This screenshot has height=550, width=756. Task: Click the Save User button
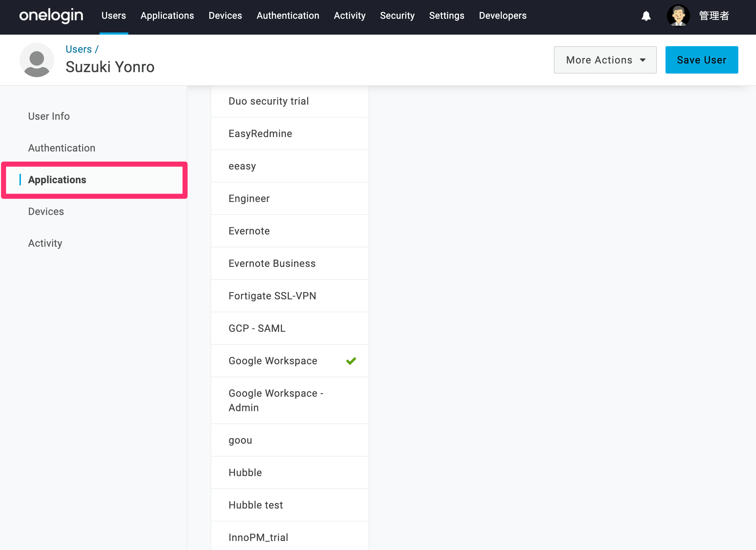[x=702, y=60]
